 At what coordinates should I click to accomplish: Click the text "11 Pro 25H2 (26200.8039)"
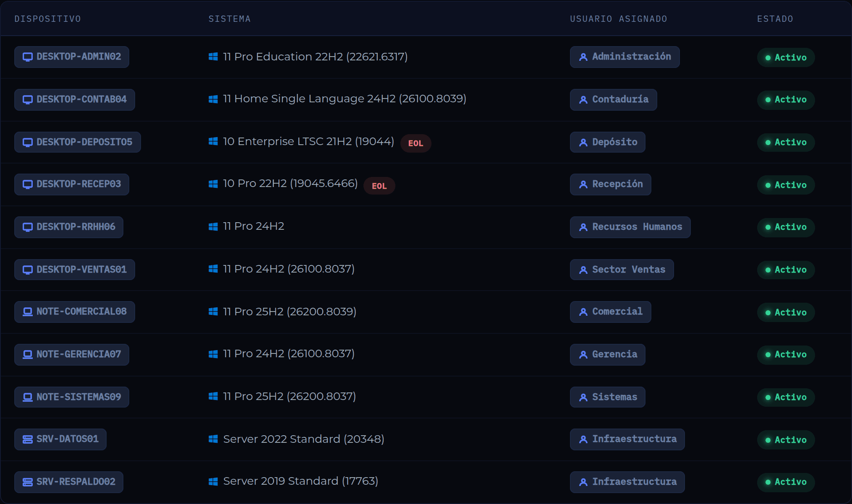coord(290,312)
